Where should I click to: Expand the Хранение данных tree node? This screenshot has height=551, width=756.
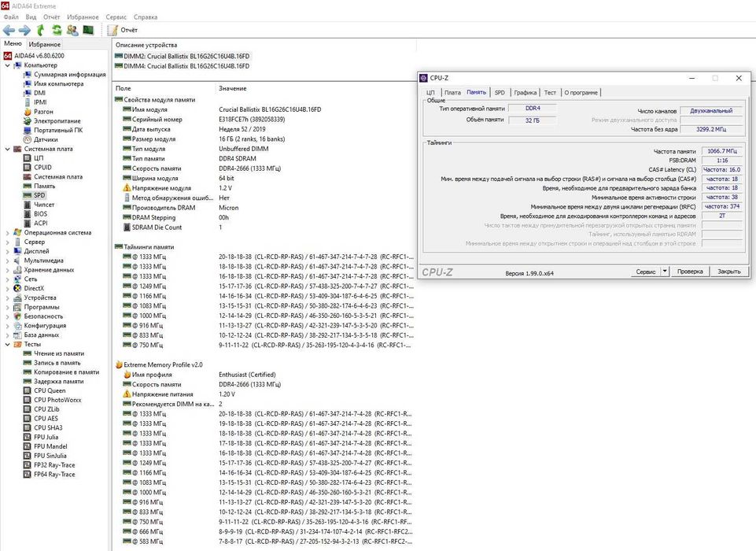[x=7, y=270]
